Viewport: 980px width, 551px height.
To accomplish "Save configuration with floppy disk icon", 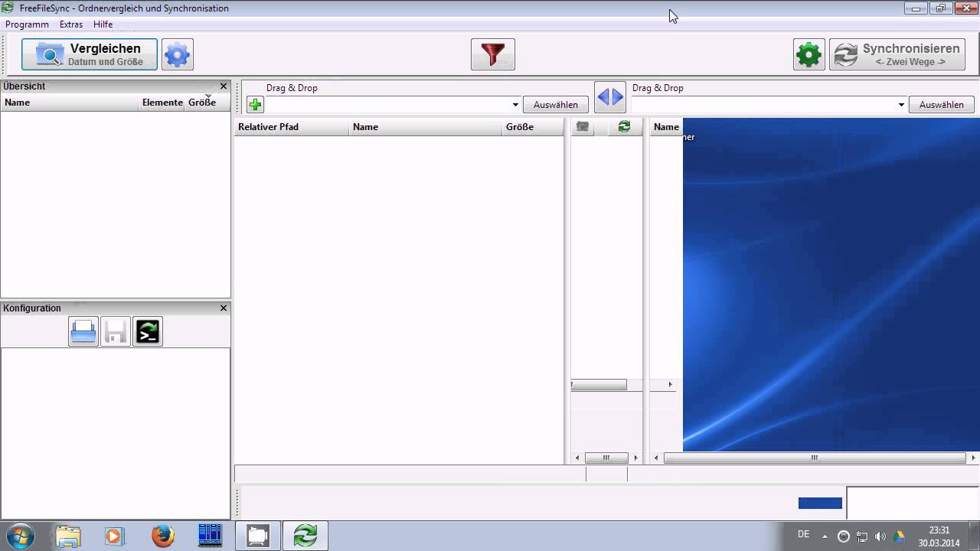I will click(x=116, y=331).
